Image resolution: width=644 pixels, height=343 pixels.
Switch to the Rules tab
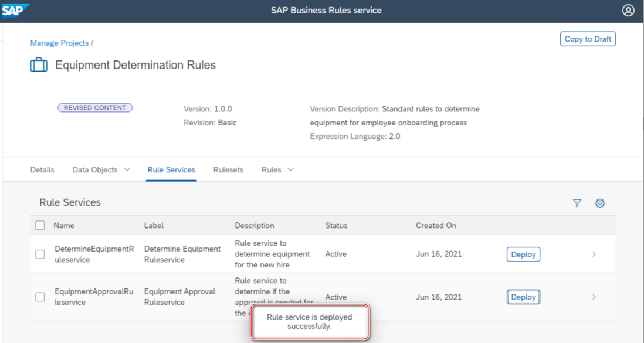tap(272, 169)
